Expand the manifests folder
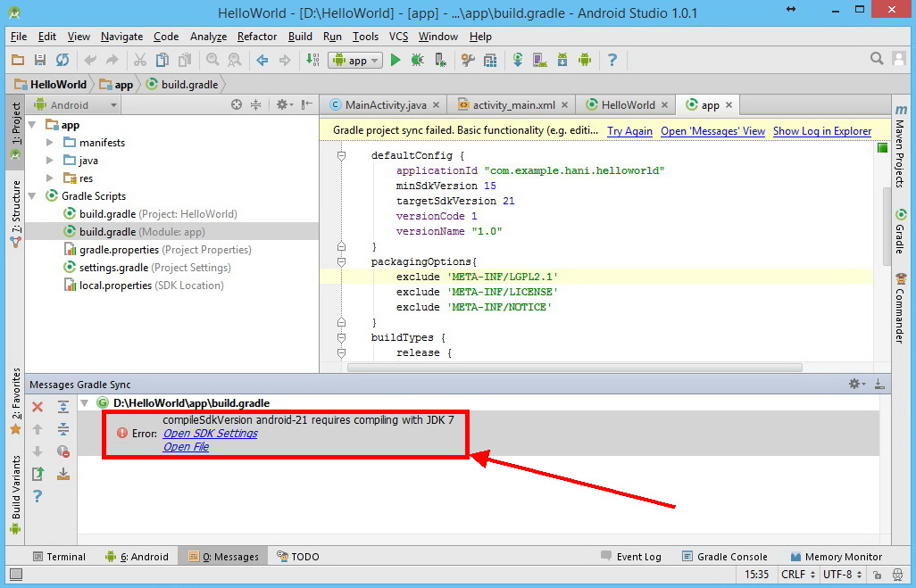916x588 pixels. [x=50, y=143]
